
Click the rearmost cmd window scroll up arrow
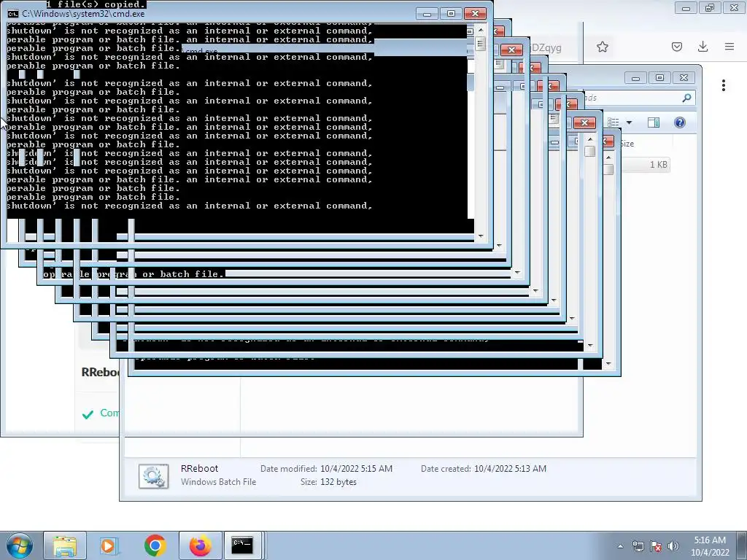[x=608, y=157]
